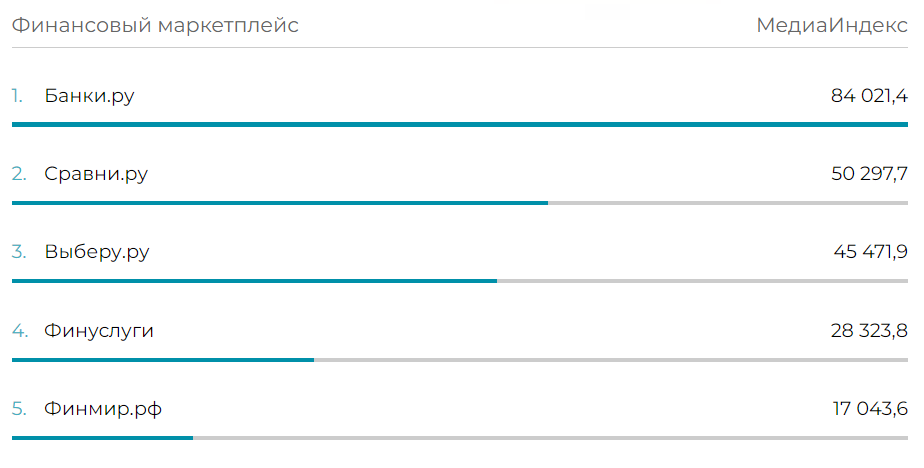This screenshot has height=468, width=924.
Task: Click the full teal bar under Банки.ру
Action: 460,124
